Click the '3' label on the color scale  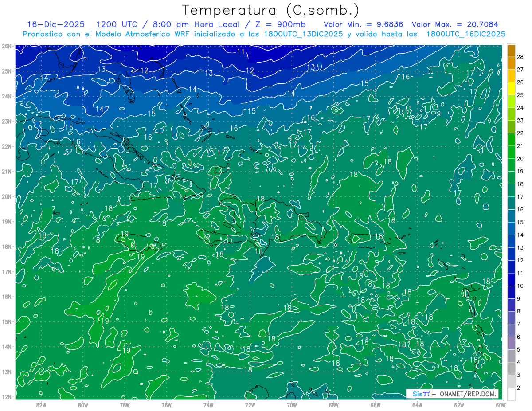click(x=519, y=375)
